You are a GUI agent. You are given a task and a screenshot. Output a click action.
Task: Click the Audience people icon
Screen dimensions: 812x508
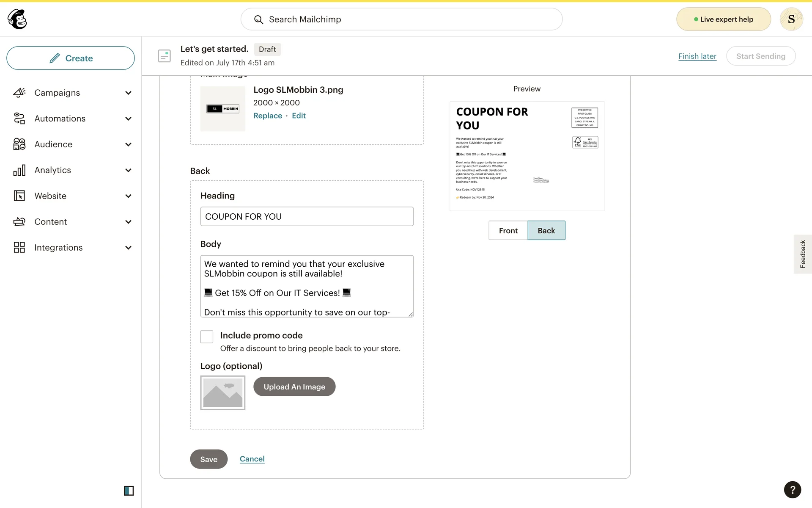pos(19,144)
